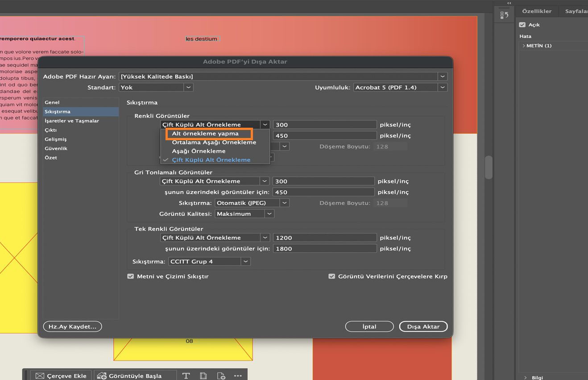Click Renkli Görüntüler 300 resolution field
588x380 pixels.
[325, 125]
